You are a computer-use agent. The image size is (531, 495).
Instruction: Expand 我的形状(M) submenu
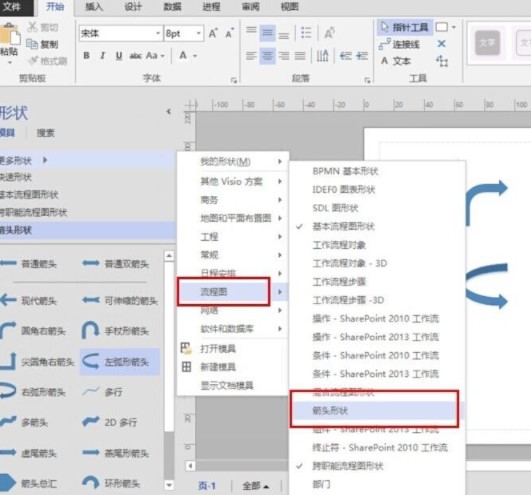pyautogui.click(x=232, y=162)
